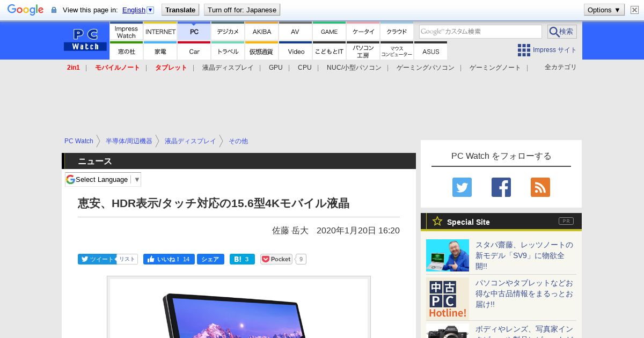Open the 中古品情報 article link

point(524,293)
